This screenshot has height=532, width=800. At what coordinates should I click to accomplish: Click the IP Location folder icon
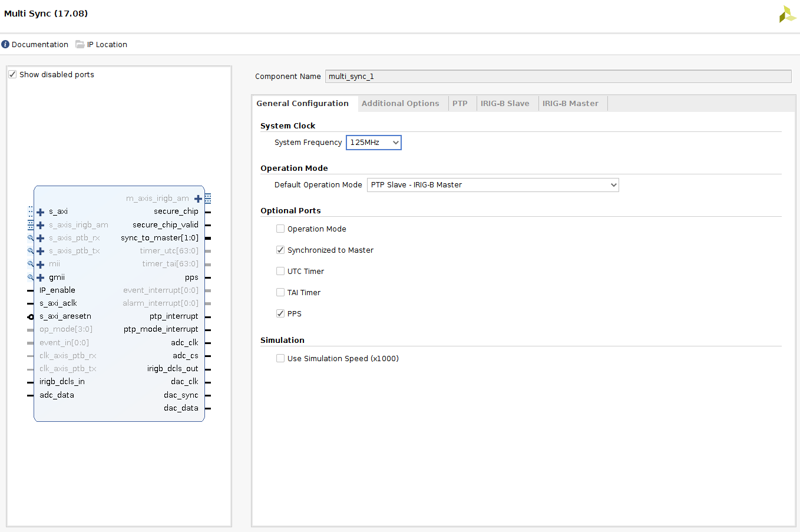click(80, 44)
